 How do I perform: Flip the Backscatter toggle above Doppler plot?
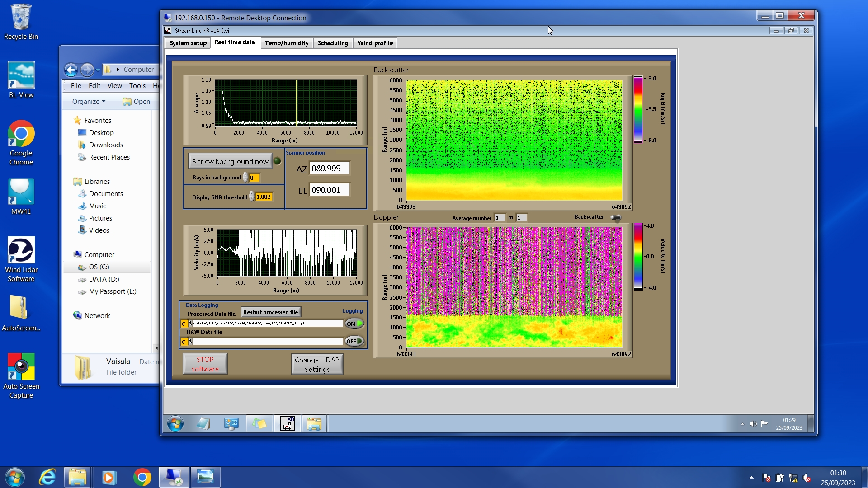[x=615, y=217]
